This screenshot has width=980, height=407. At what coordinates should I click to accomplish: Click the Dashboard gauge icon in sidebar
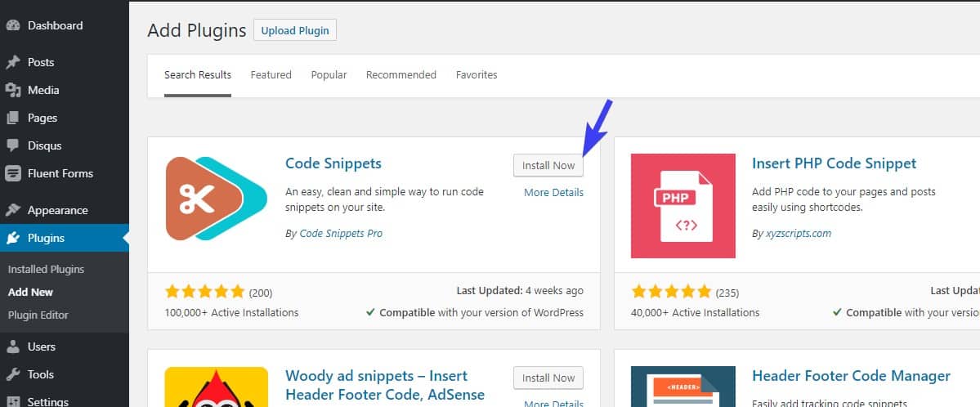pyautogui.click(x=12, y=25)
